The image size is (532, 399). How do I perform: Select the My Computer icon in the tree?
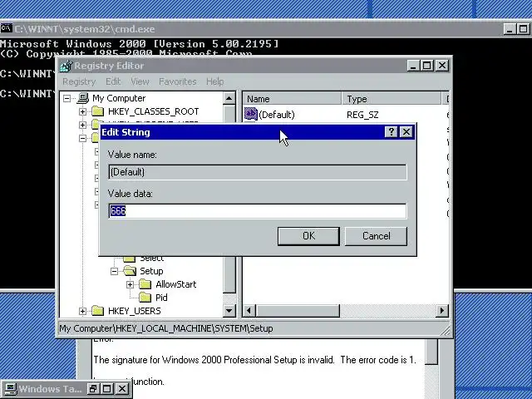click(x=82, y=98)
